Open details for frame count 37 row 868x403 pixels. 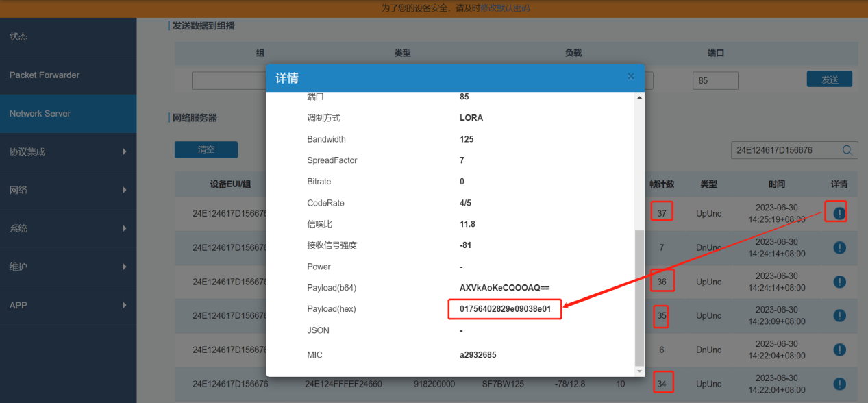pyautogui.click(x=839, y=213)
